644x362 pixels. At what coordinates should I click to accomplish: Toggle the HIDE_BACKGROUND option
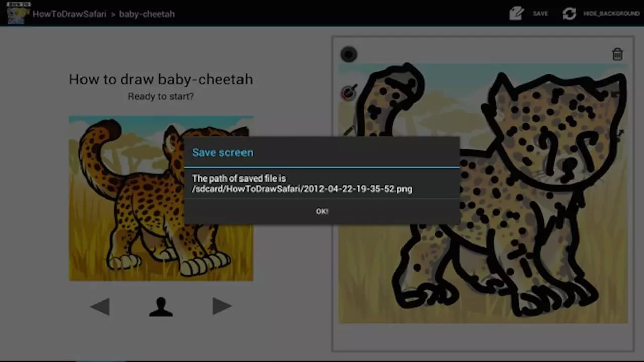(611, 14)
